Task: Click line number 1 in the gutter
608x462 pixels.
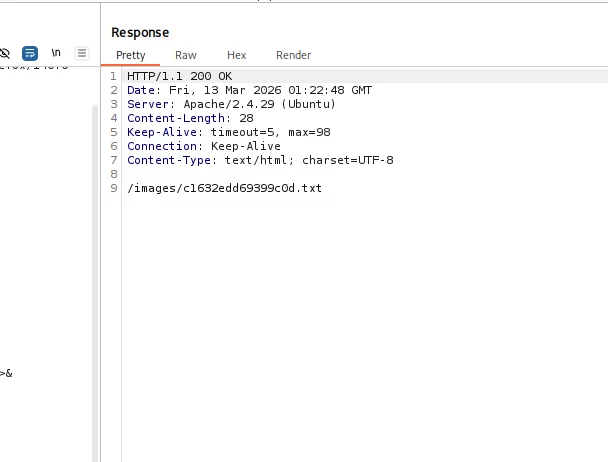Action: (x=113, y=76)
